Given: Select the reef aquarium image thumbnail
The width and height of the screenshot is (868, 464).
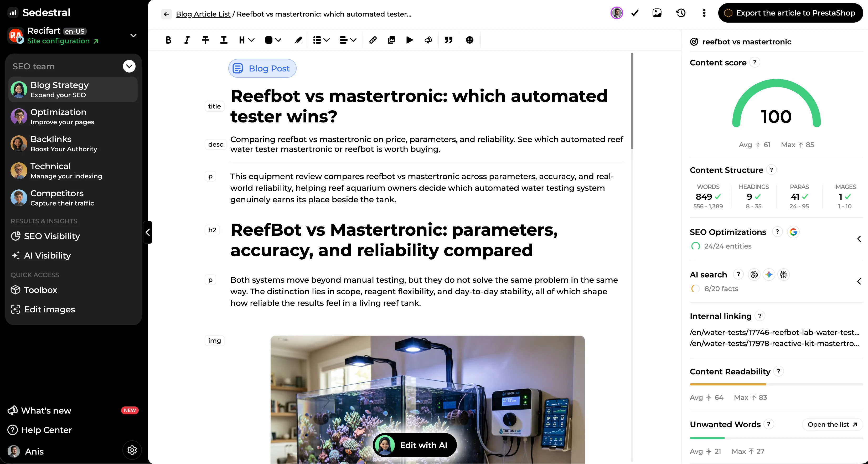Looking at the screenshot, I should coord(428,400).
